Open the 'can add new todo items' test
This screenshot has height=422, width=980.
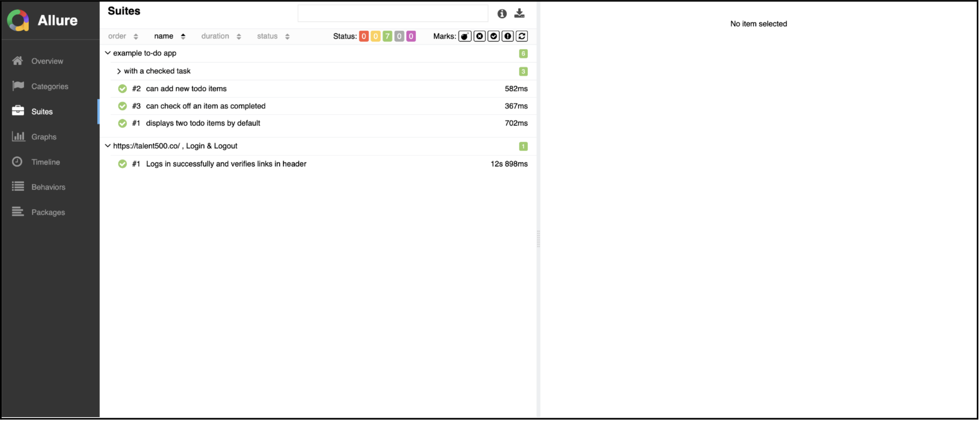[x=186, y=89]
